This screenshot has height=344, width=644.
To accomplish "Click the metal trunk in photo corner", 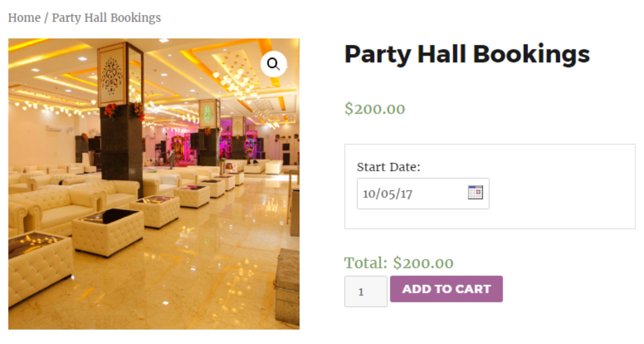I will point(288,283).
